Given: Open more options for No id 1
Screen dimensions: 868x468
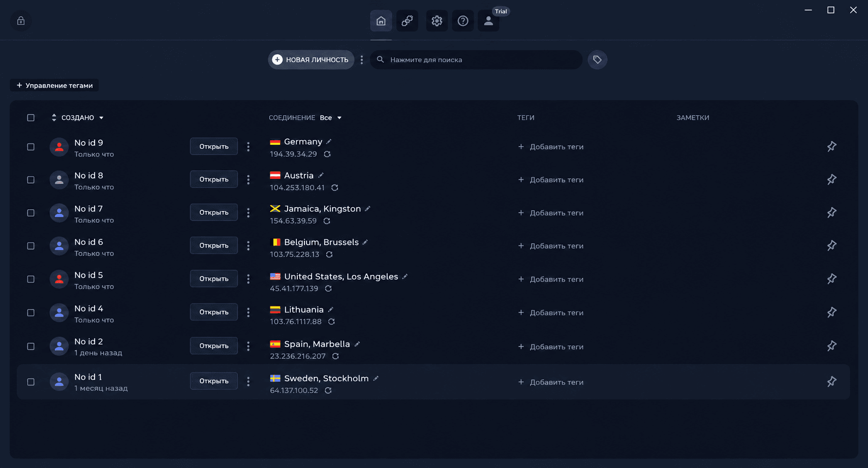Looking at the screenshot, I should [248, 382].
